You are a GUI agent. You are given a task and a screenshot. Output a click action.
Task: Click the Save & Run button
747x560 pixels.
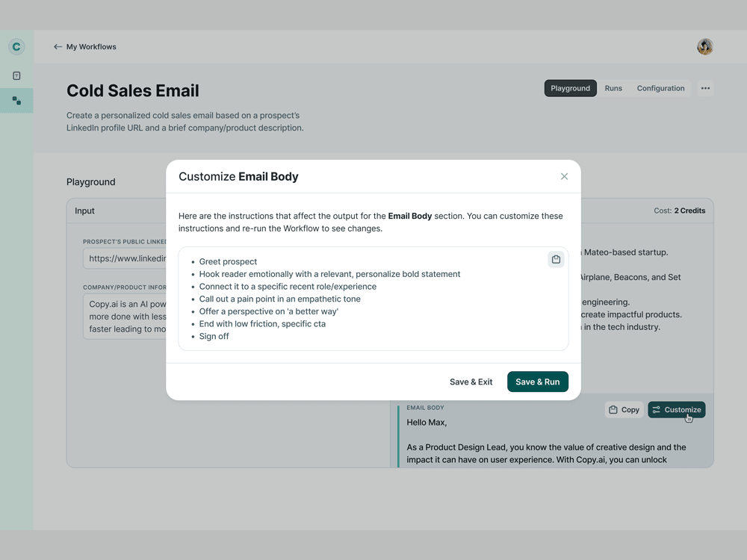coord(537,382)
